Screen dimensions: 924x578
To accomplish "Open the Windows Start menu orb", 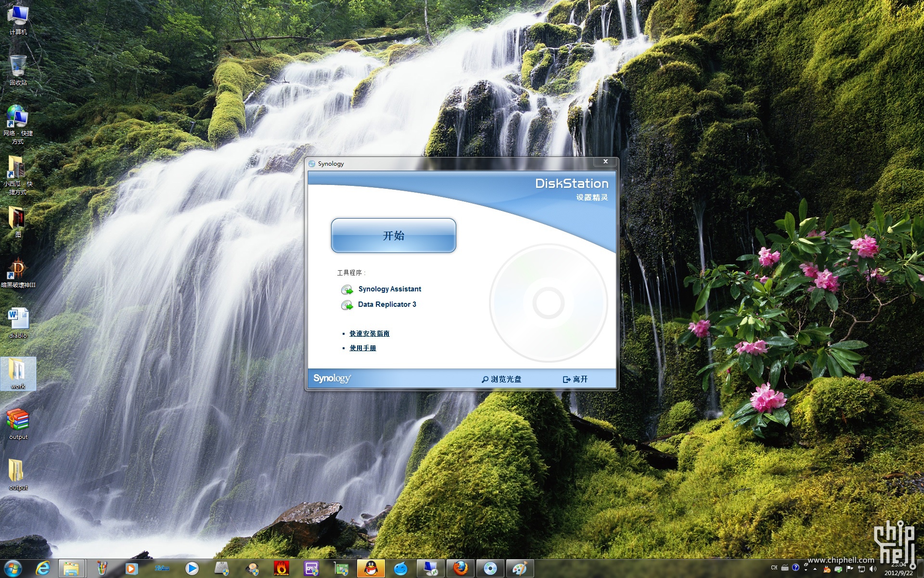I will [13, 569].
